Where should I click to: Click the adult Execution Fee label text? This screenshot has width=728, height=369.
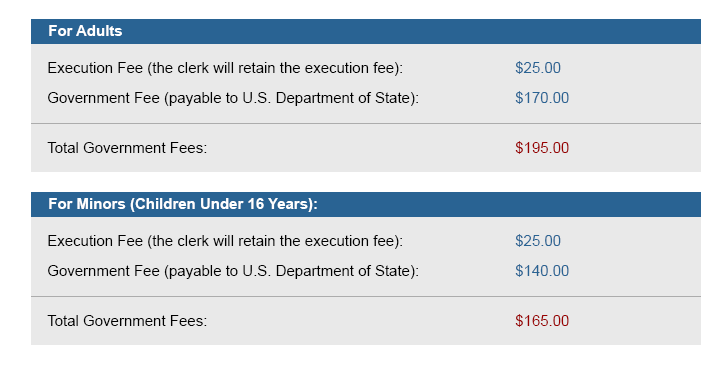coord(225,68)
